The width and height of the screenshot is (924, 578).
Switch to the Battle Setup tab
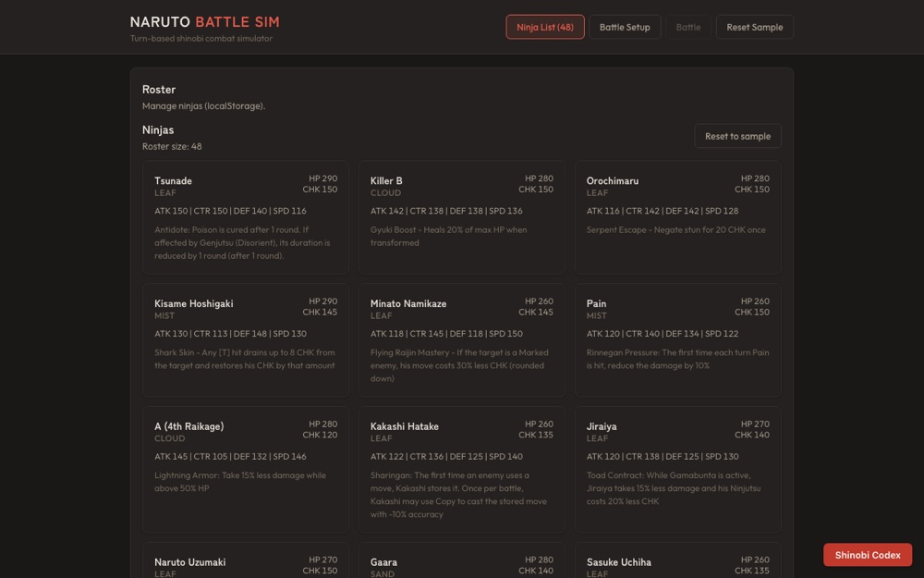625,27
